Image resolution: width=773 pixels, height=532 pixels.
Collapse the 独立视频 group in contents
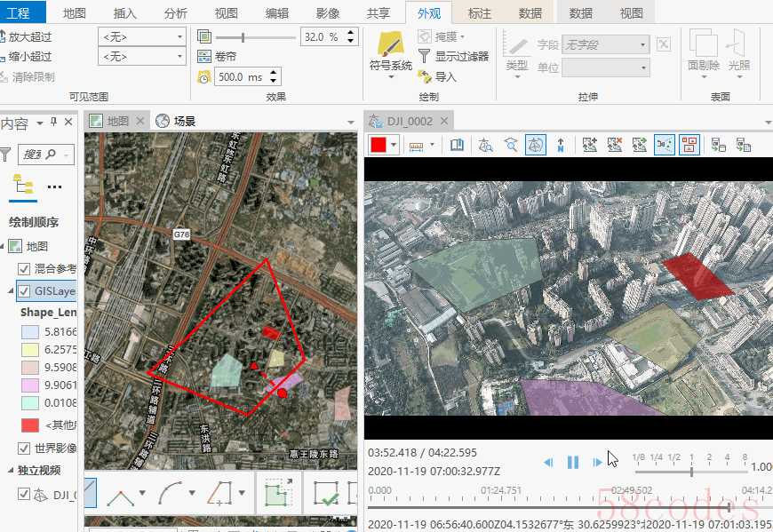point(10,471)
